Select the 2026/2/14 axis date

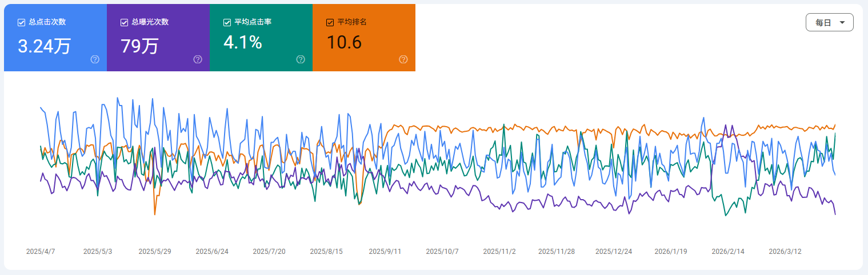[728, 251]
